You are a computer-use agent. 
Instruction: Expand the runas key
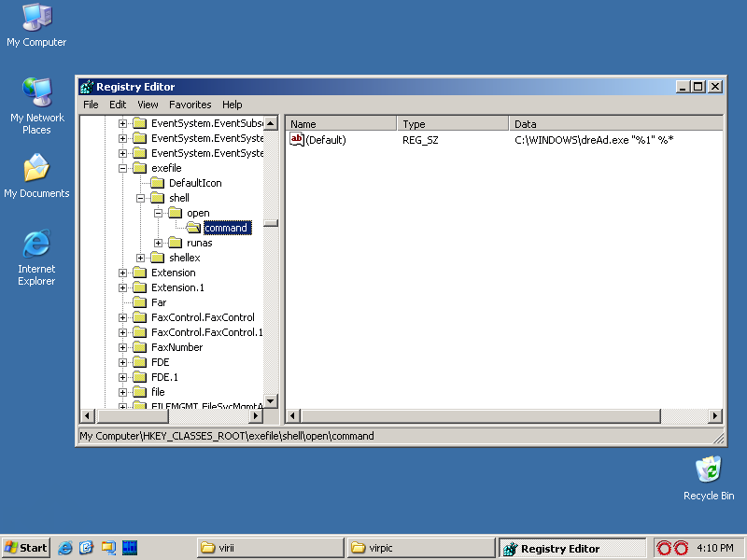pos(158,243)
